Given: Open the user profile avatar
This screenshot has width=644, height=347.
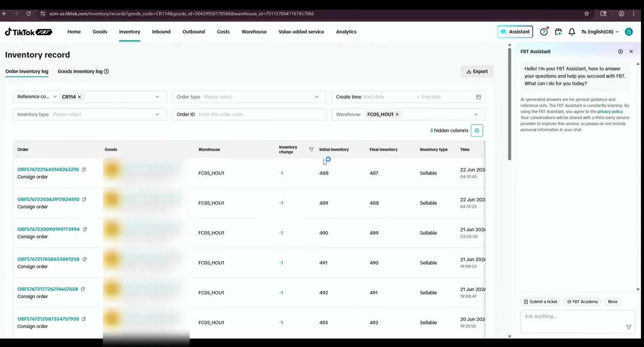Looking at the screenshot, I should [x=629, y=32].
